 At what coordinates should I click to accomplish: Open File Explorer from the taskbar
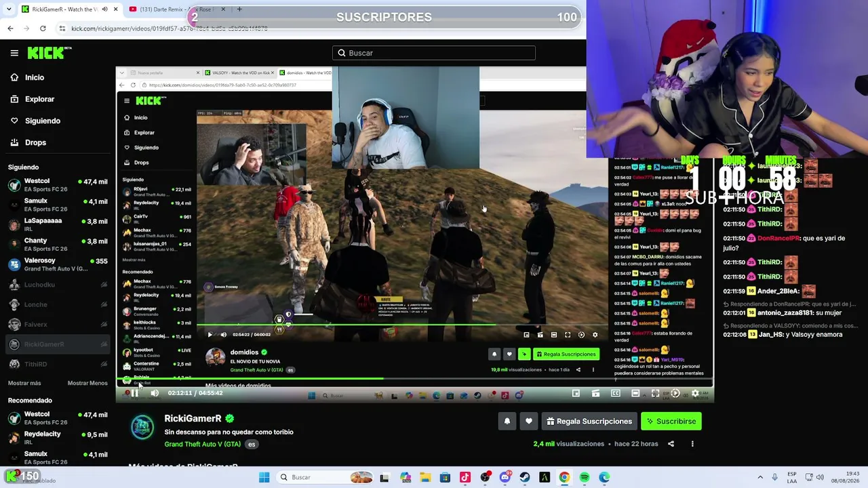pos(425,477)
